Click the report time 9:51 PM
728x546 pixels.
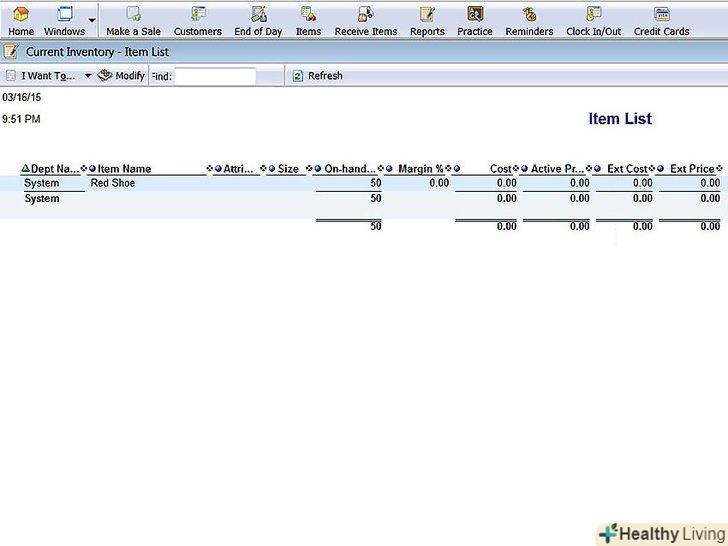(21, 119)
